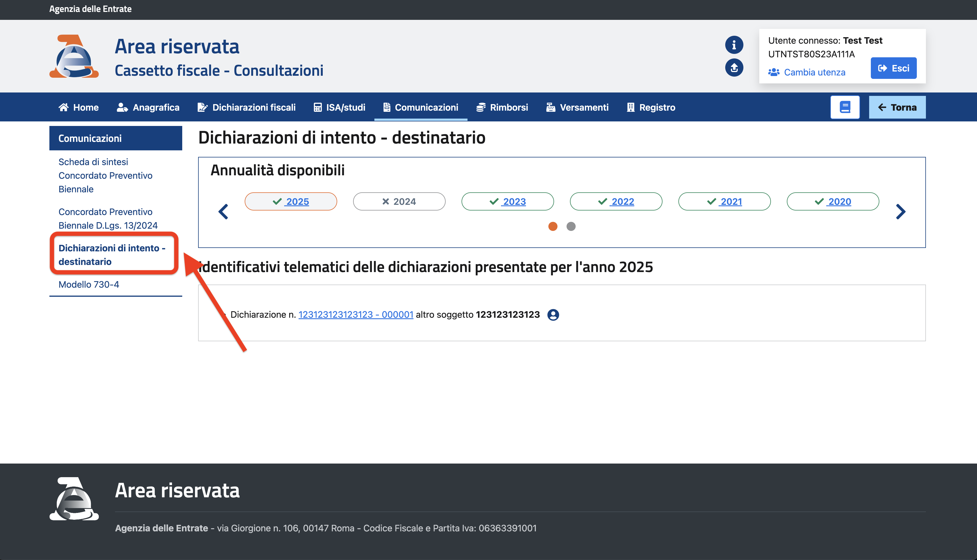Open Modello 730-4 in sidebar
977x560 pixels.
point(89,285)
